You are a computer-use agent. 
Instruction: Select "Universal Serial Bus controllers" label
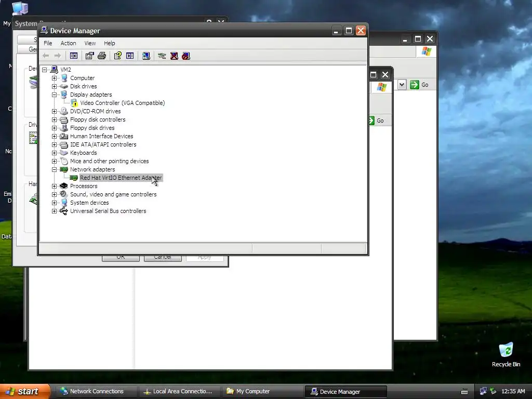click(108, 211)
